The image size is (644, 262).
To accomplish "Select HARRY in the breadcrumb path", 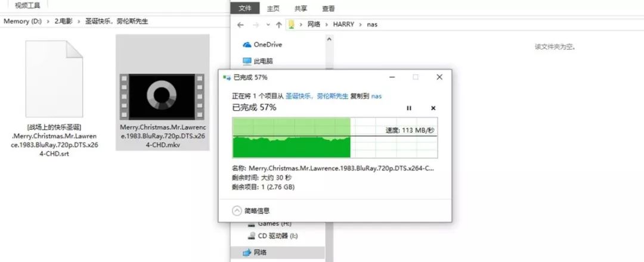I will [343, 24].
